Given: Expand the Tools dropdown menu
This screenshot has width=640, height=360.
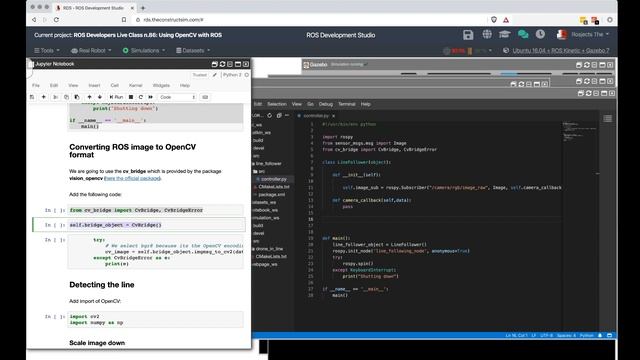Looking at the screenshot, I should 47,50.
